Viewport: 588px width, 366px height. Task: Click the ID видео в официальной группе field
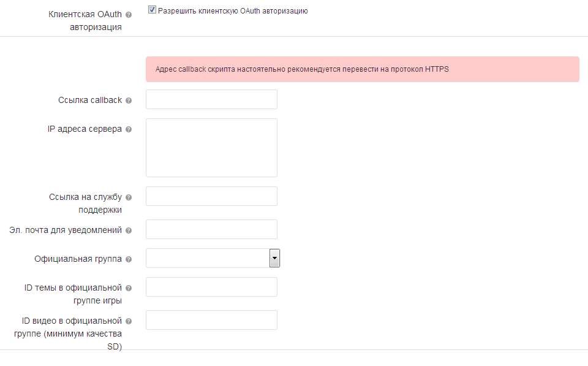tap(211, 320)
